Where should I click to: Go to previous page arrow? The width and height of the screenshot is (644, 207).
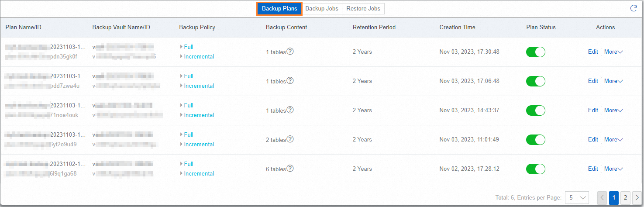[x=602, y=197]
